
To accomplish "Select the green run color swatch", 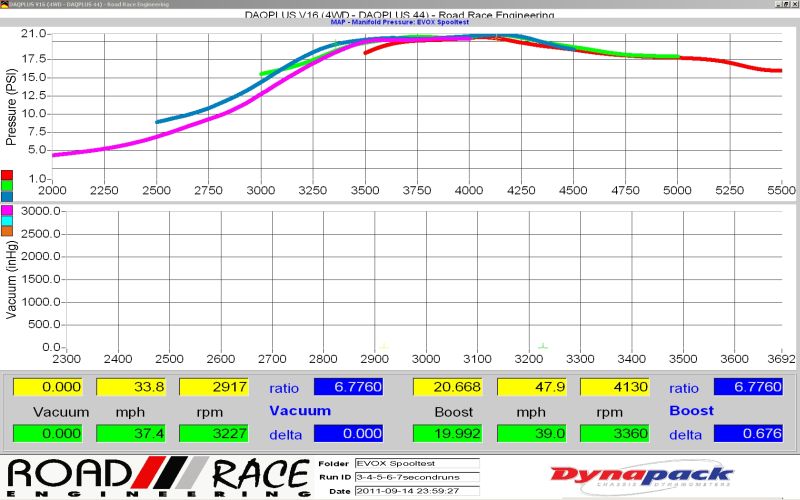I will tap(7, 186).
